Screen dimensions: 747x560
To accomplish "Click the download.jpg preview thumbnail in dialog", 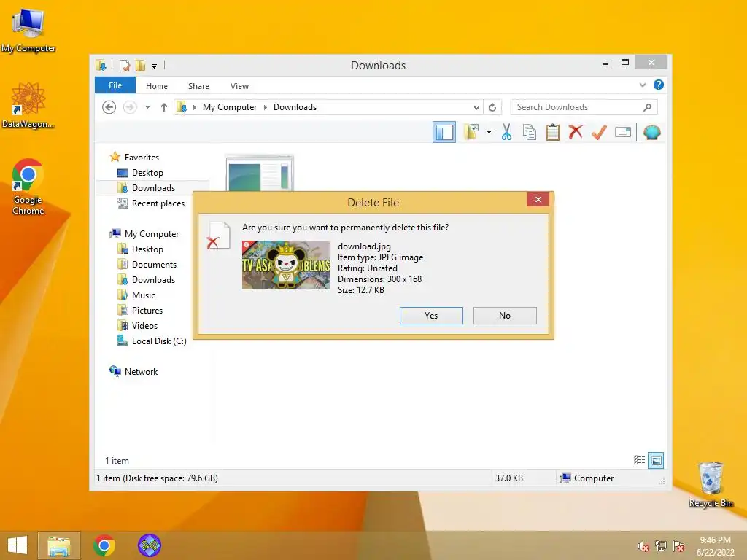I will coord(286,265).
